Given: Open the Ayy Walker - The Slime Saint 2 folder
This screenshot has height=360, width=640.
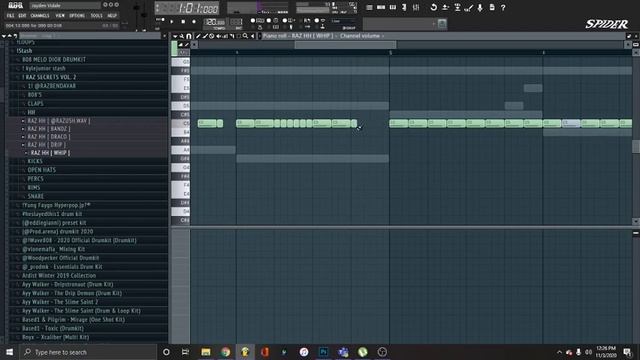Looking at the screenshot, I should coord(60,302).
